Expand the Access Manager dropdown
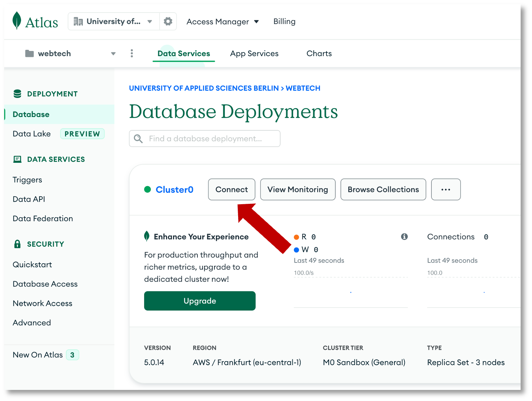The image size is (532, 401). (x=223, y=22)
